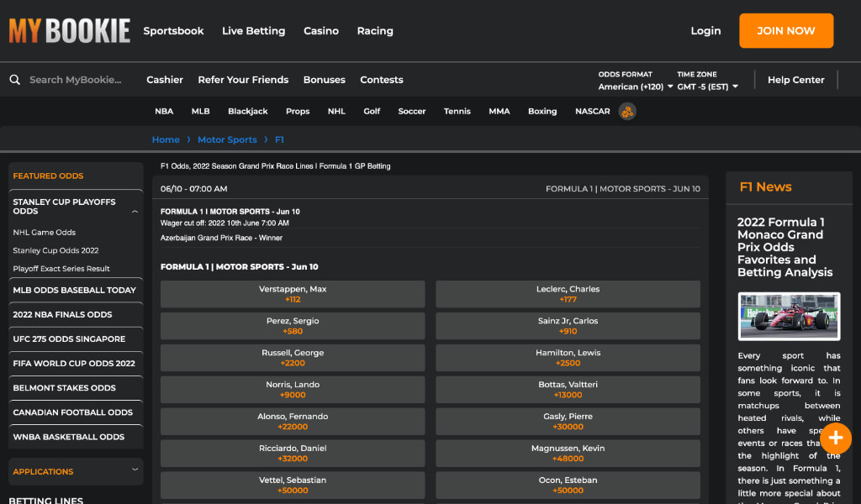
Task: Bet on Leclerc, Charles +177
Action: click(x=568, y=294)
